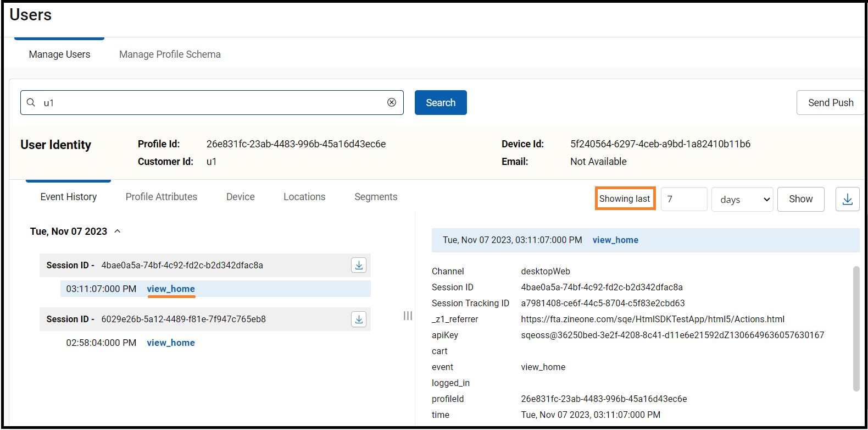Click the search magnifier icon in the user search box
Viewport: 868px width, 430px height.
tap(31, 103)
